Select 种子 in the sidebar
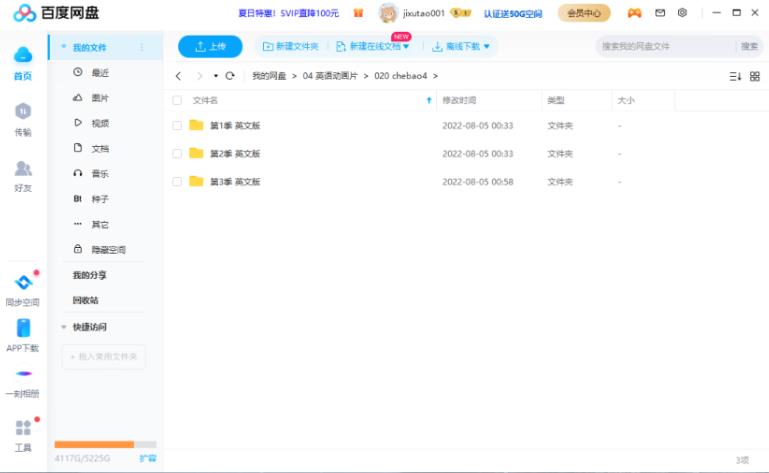Viewport: 769px width, 473px height. [x=100, y=199]
